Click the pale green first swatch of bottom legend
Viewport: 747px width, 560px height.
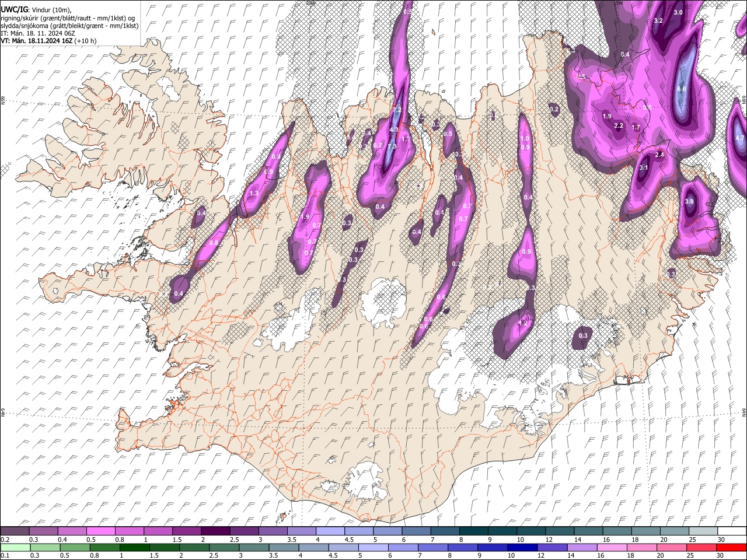(15, 547)
